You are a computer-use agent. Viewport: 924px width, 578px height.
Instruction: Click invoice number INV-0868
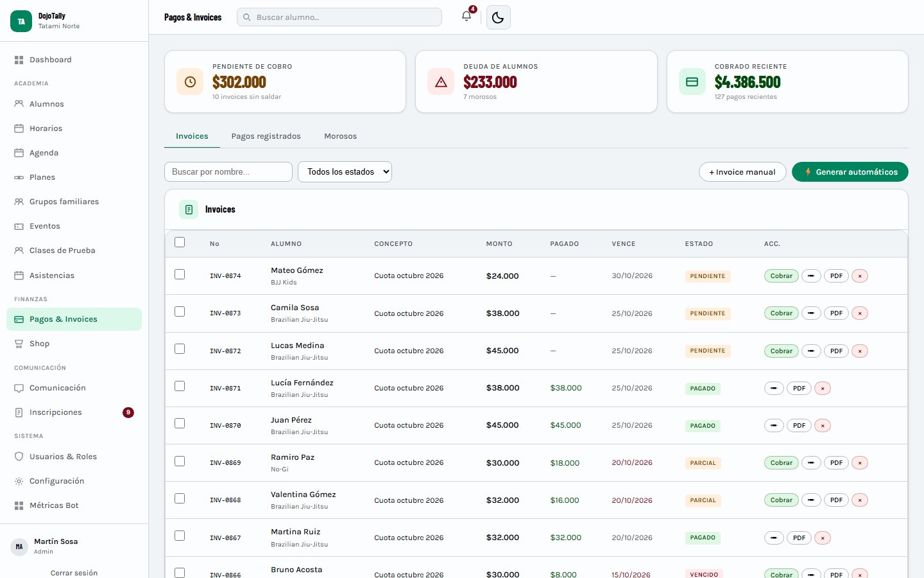225,500
